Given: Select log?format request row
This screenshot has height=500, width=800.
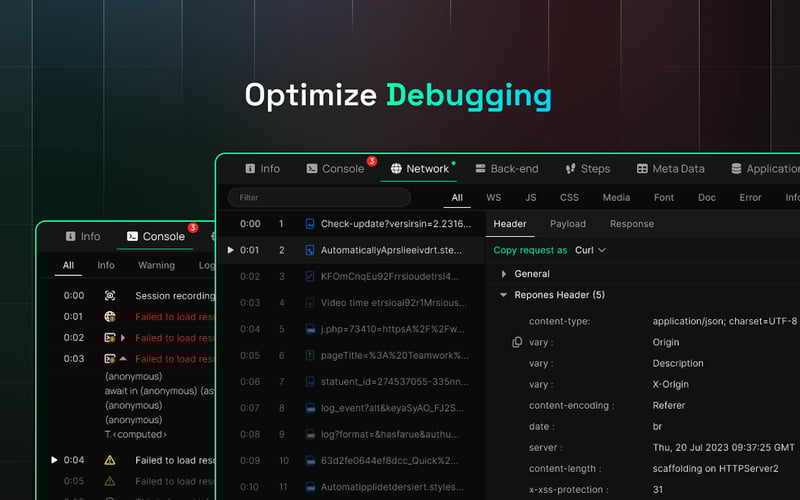Looking at the screenshot, I should click(351, 434).
